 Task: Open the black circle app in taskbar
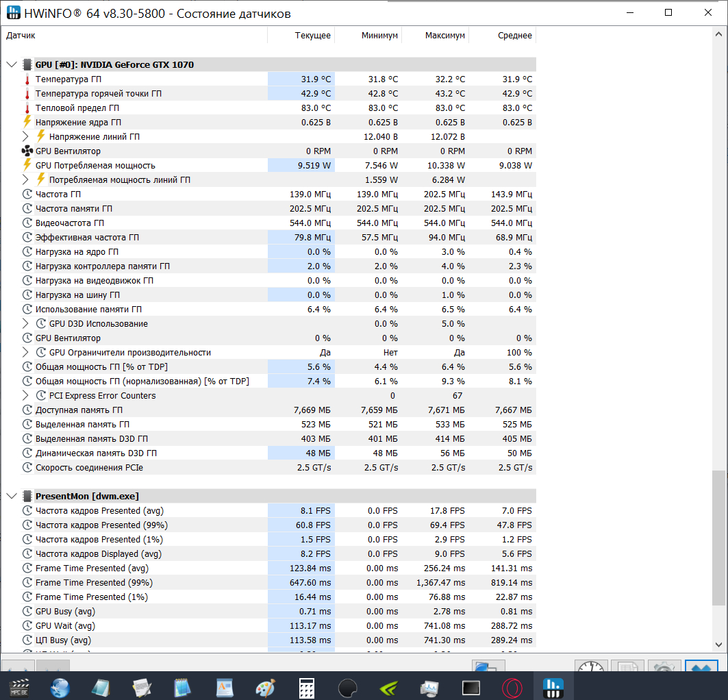[348, 688]
